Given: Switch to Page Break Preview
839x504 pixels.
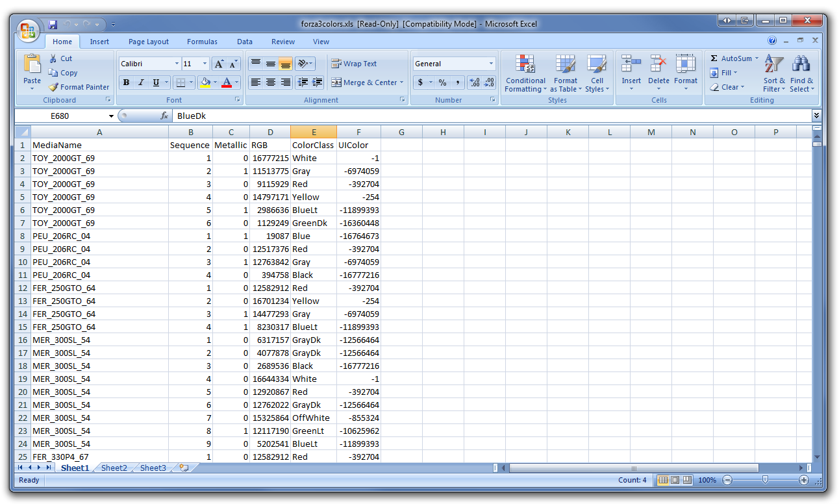Looking at the screenshot, I should 687,480.
